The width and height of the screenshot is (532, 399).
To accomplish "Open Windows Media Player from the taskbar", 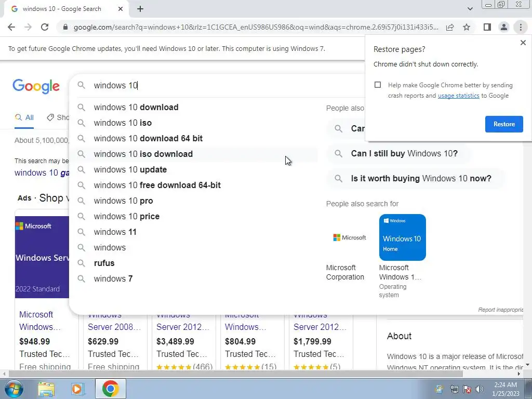I will [77, 389].
